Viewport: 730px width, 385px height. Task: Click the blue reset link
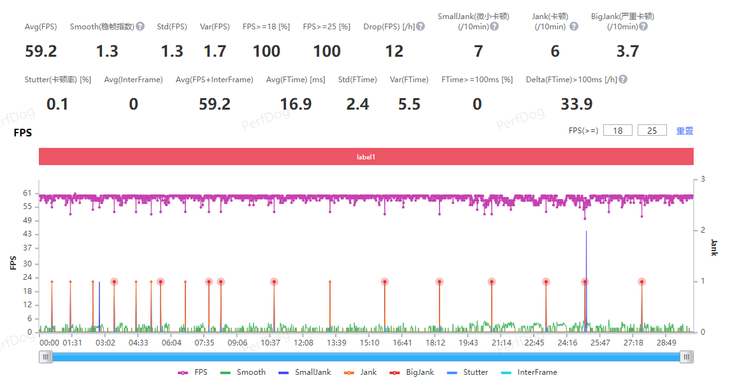[x=684, y=131]
